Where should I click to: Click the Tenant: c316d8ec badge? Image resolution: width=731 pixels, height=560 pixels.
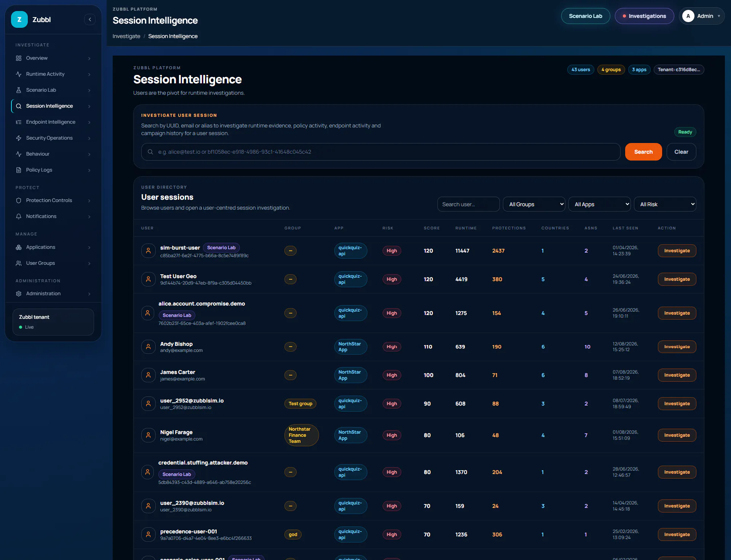pyautogui.click(x=679, y=70)
